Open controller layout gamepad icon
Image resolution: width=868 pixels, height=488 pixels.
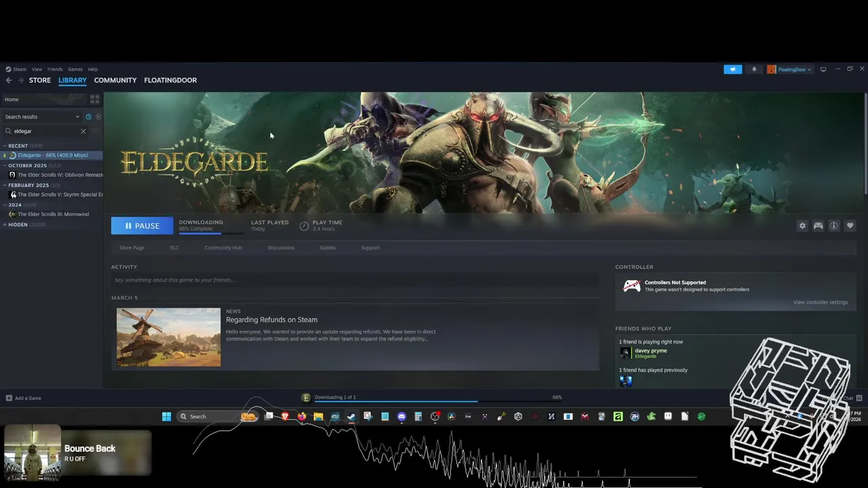(x=818, y=226)
